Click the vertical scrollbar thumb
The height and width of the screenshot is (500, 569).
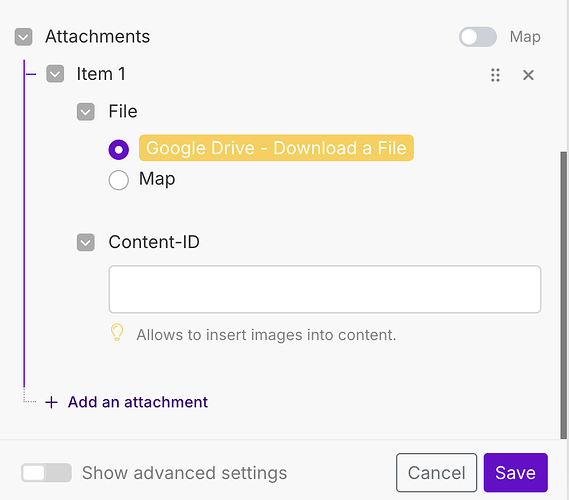(563, 295)
